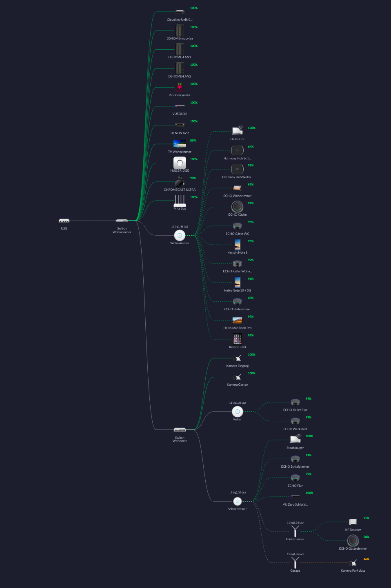
Task: Select the Kamera Eingang camera icon
Action: pos(238,358)
